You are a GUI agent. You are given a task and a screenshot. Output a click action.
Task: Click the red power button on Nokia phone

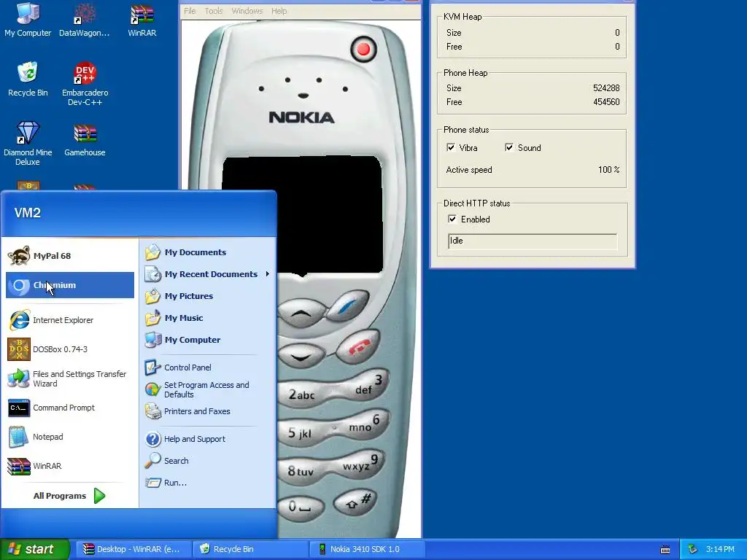(x=363, y=49)
